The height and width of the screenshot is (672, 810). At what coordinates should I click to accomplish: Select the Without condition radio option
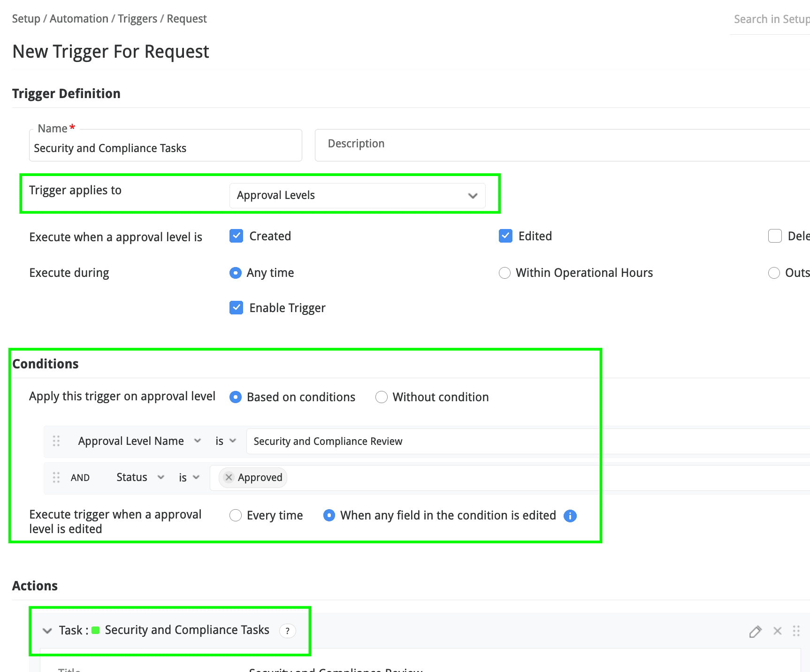click(x=382, y=397)
